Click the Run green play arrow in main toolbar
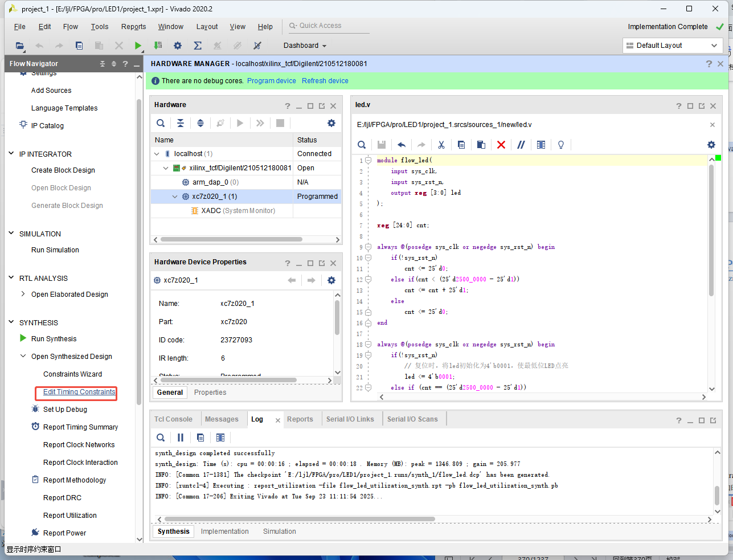The image size is (733, 560). click(138, 46)
